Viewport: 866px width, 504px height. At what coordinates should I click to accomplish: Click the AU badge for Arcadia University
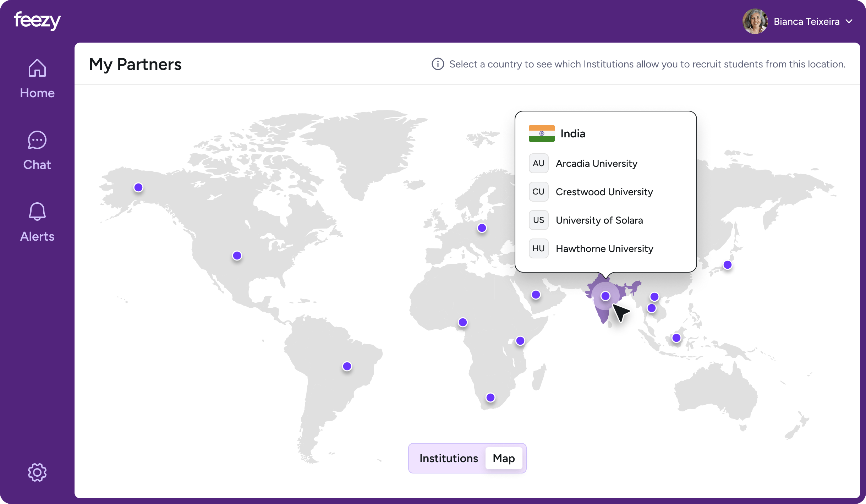click(x=538, y=163)
